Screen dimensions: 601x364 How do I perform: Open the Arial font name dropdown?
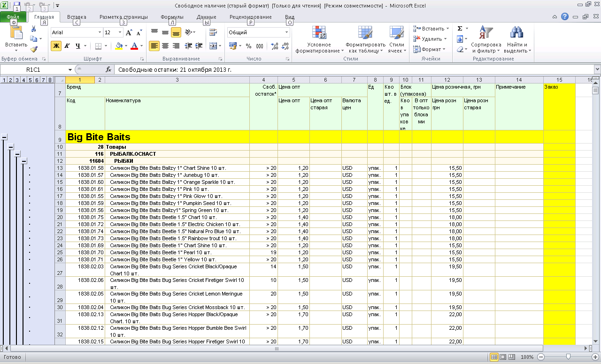100,32
